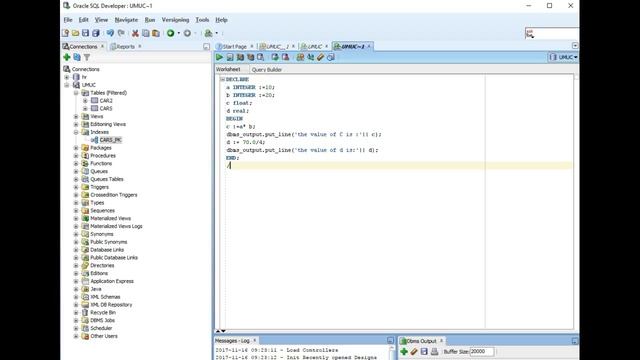Open the Tools menu

click(202, 20)
